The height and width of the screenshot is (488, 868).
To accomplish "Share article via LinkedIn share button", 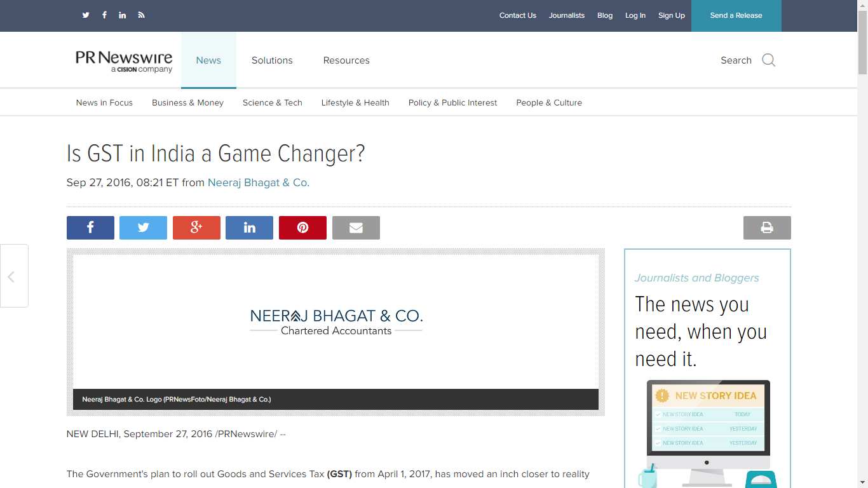I will click(250, 227).
